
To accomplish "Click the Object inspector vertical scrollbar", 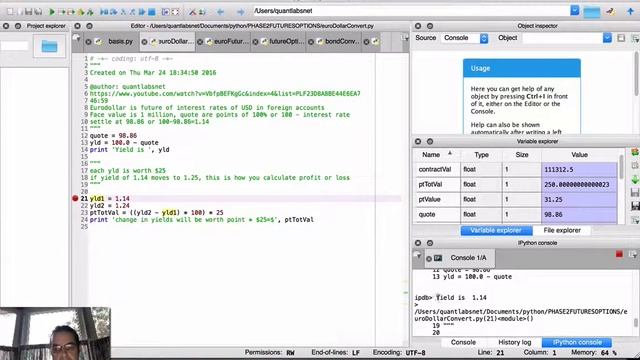I will [x=637, y=73].
